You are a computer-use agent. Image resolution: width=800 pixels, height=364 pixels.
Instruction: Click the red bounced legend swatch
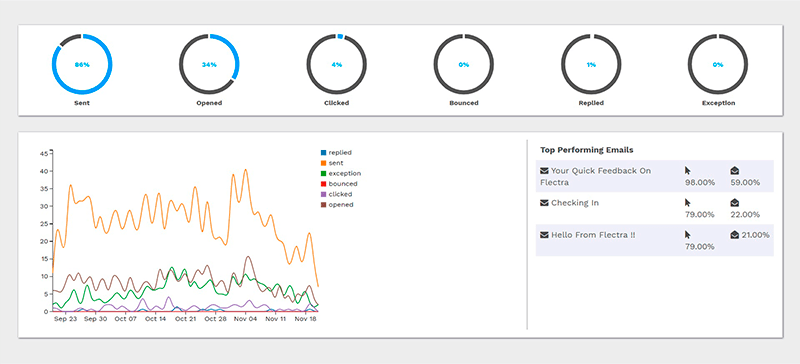pos(323,184)
